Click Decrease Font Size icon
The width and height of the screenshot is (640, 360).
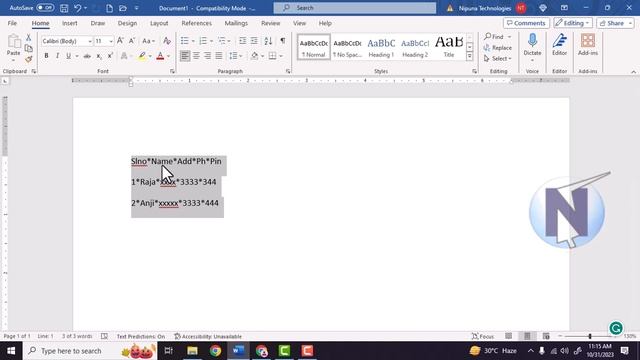click(x=132, y=41)
